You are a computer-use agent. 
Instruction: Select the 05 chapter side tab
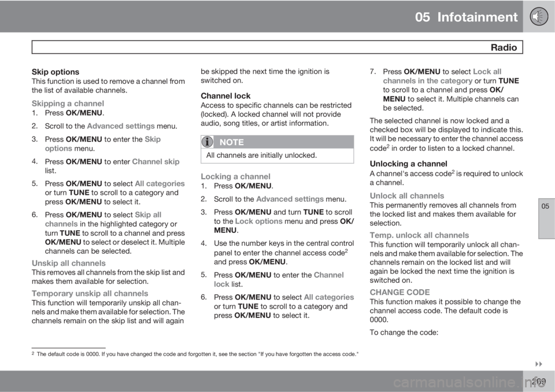546,219
